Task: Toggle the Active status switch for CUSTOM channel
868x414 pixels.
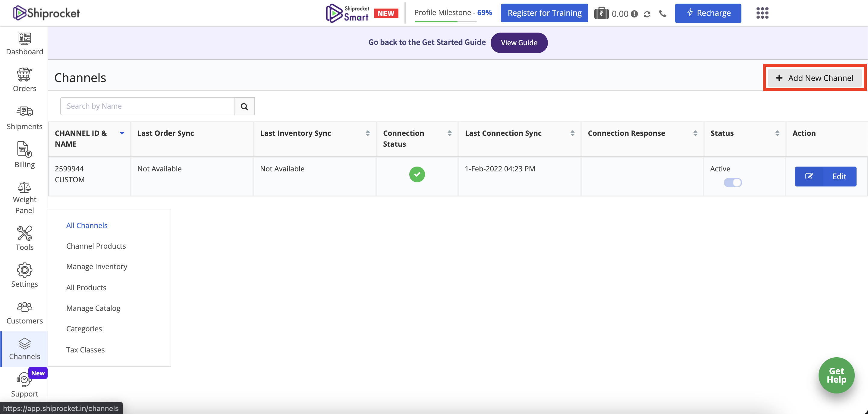Action: point(733,183)
